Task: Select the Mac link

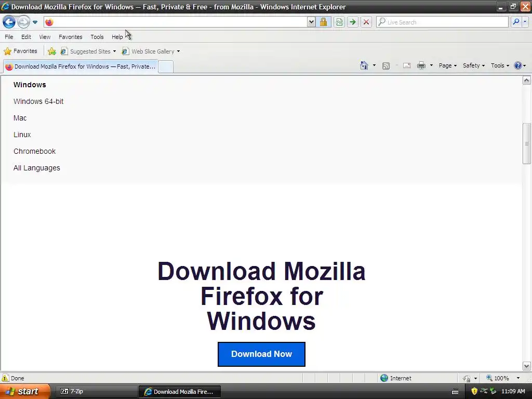Action: pos(20,118)
